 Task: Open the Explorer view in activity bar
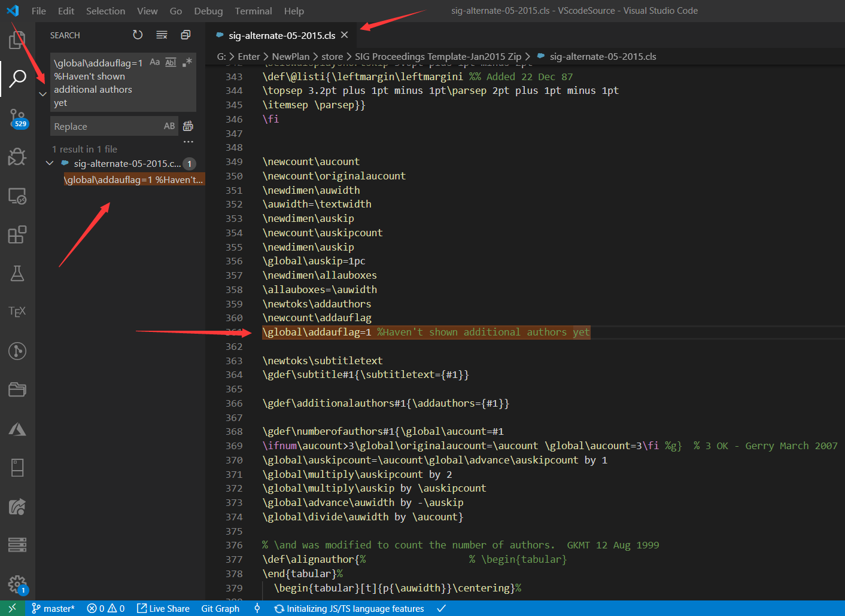[17, 40]
